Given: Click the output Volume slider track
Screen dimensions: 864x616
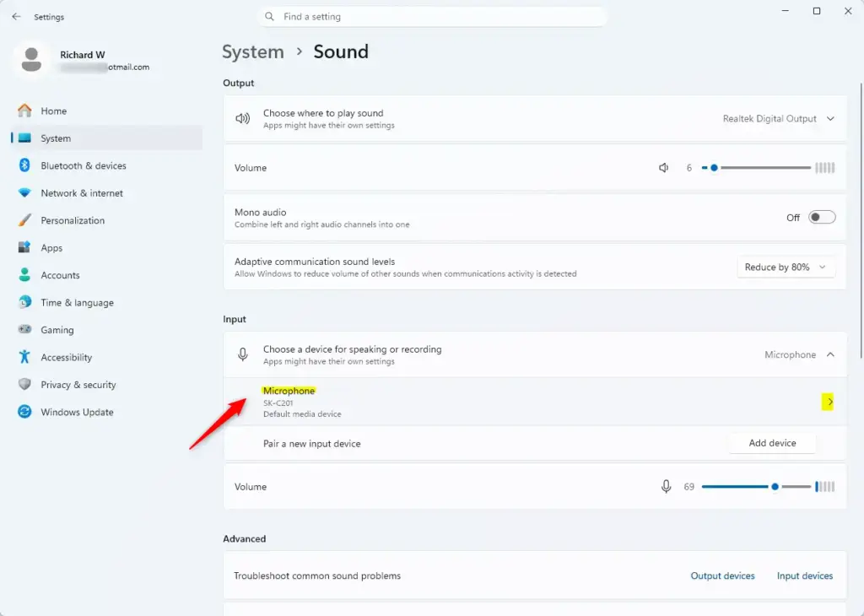Looking at the screenshot, I should (756, 167).
